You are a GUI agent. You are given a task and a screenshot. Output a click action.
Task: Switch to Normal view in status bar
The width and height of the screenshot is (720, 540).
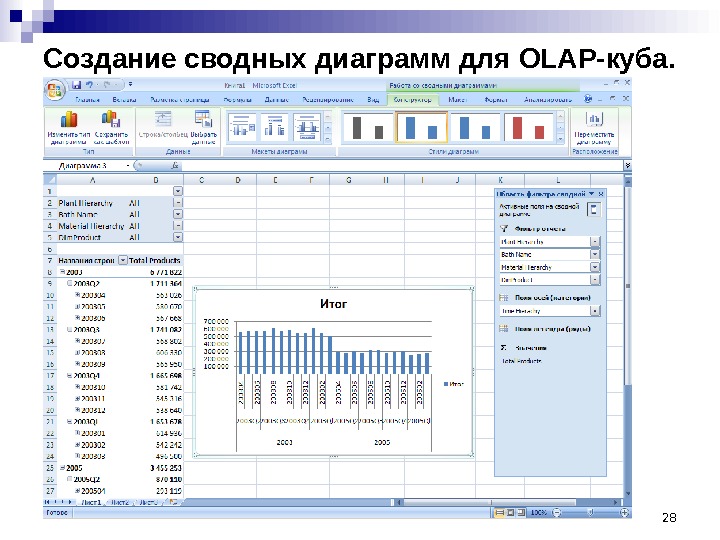tap(500, 512)
